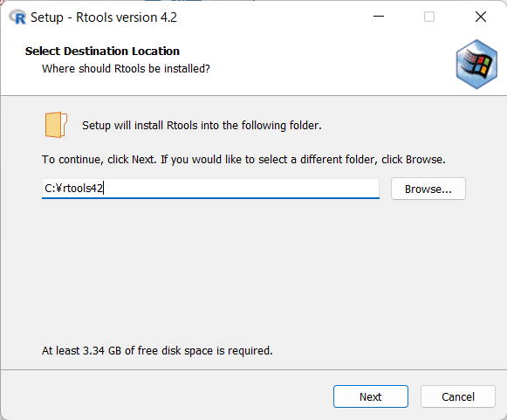Close the Rtools Setup window
Screen dimensions: 507x420
[481, 17]
